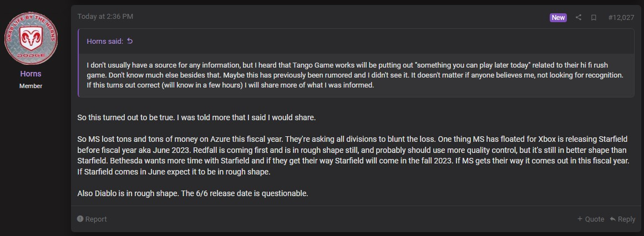Open the Horns Dodge ram avatar

click(x=31, y=38)
